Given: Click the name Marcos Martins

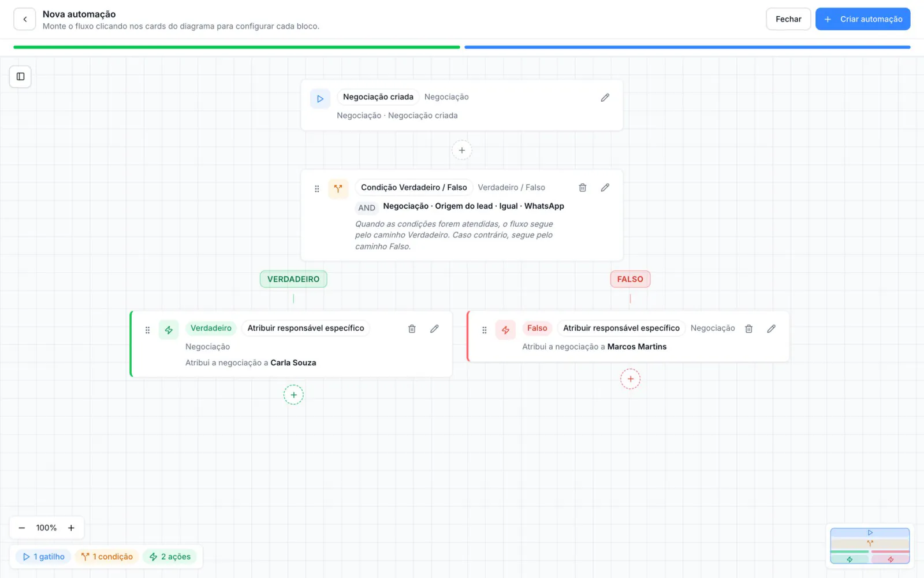Looking at the screenshot, I should (x=637, y=347).
